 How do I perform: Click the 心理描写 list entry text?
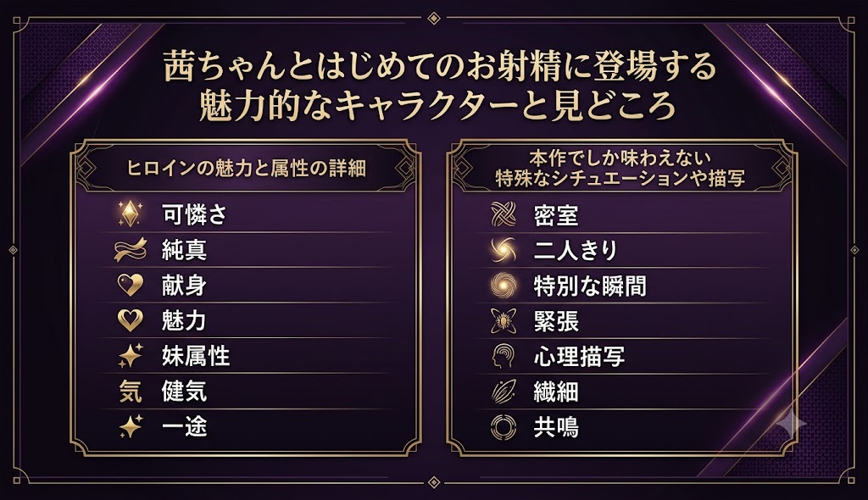pyautogui.click(x=579, y=357)
